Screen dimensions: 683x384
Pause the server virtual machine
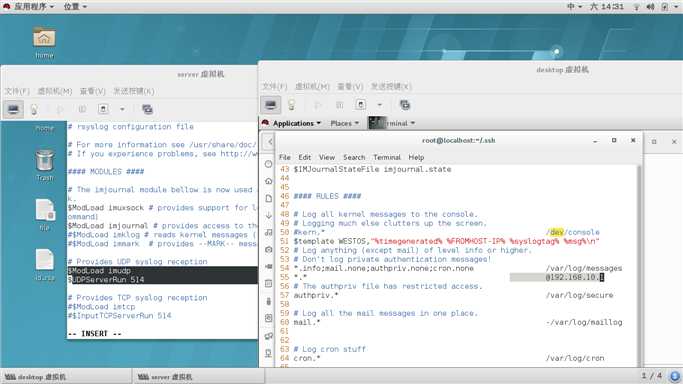pyautogui.click(x=82, y=109)
